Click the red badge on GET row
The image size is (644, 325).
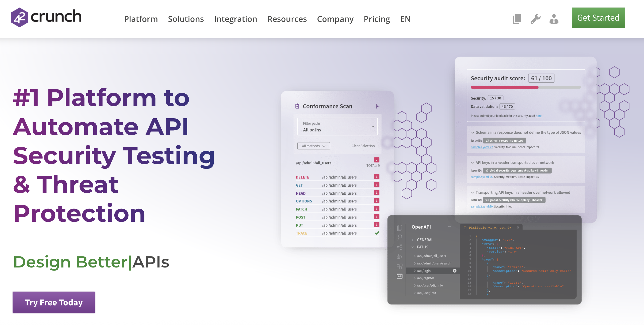[x=377, y=185]
